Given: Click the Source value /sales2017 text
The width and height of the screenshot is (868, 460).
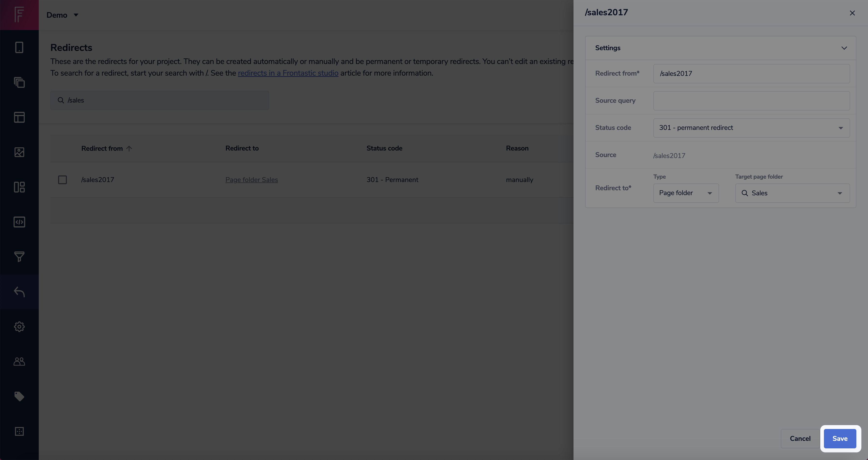Looking at the screenshot, I should point(669,155).
